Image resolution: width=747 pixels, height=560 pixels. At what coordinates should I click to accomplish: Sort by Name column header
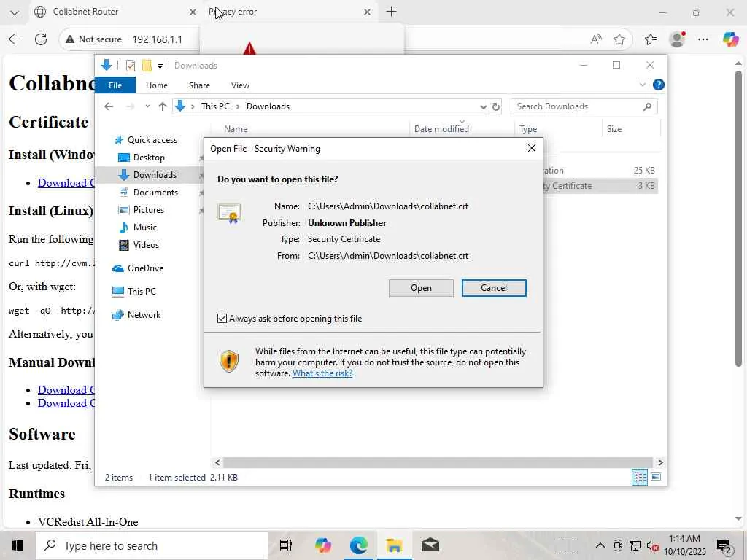[x=236, y=129]
